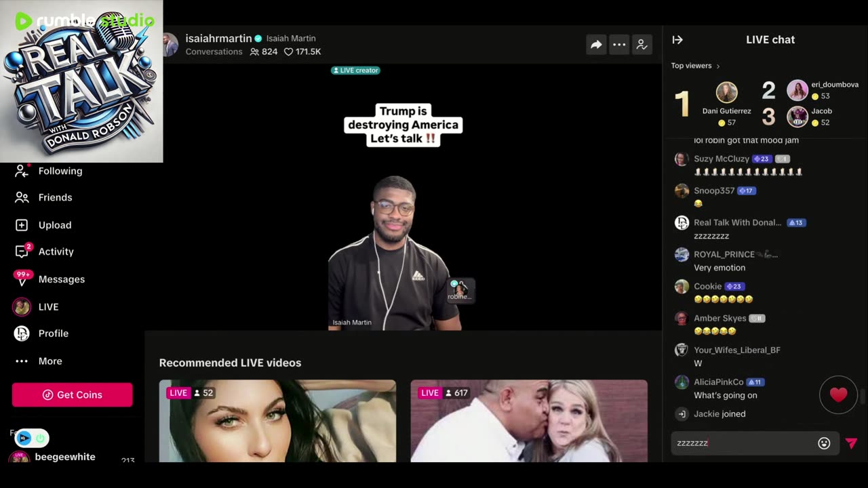The width and height of the screenshot is (868, 488).
Task: Open eri_doumbova top viewer avatar
Action: [797, 90]
